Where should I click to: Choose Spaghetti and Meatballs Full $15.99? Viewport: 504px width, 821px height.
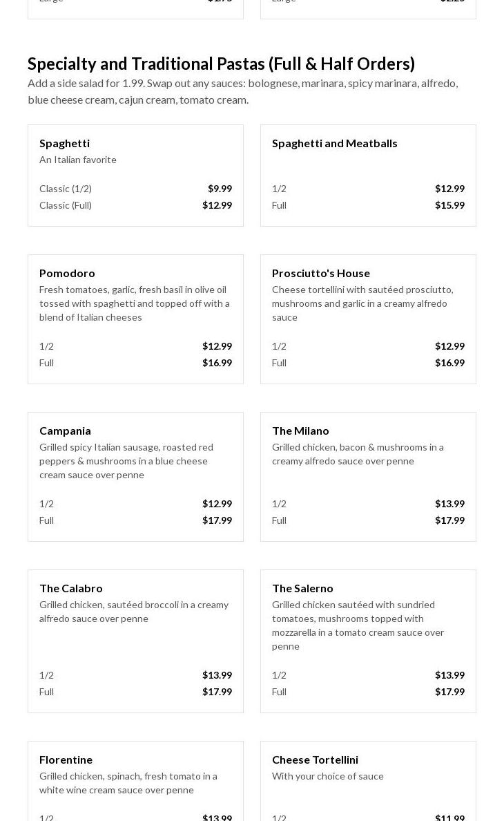pyautogui.click(x=368, y=205)
